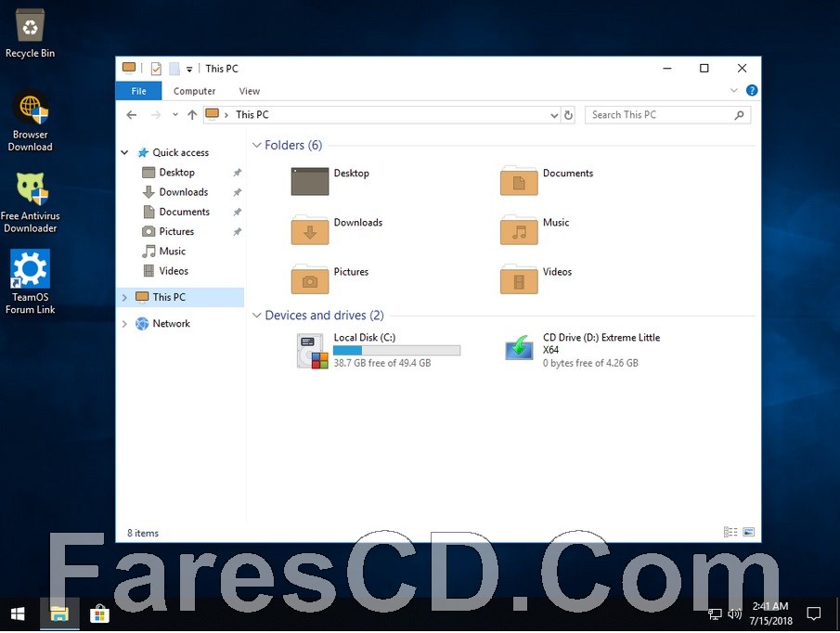The width and height of the screenshot is (840, 633).
Task: Collapse the Folders (6) group
Action: (256, 145)
